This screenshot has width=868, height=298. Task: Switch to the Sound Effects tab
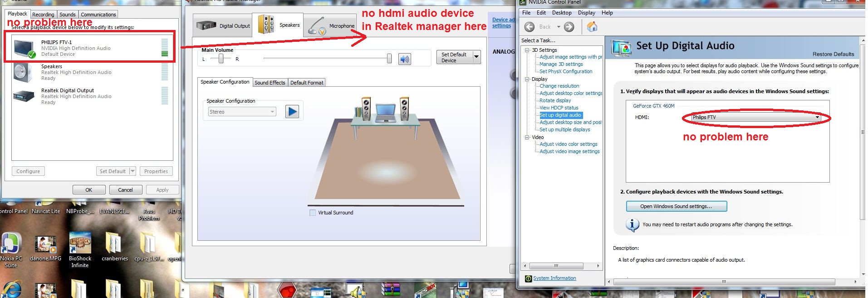[x=270, y=83]
